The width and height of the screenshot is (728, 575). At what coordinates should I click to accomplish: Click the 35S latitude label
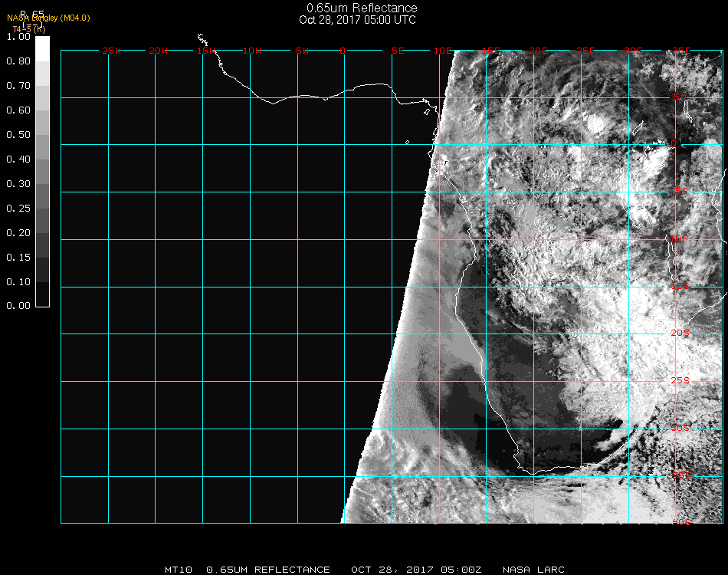(x=681, y=475)
